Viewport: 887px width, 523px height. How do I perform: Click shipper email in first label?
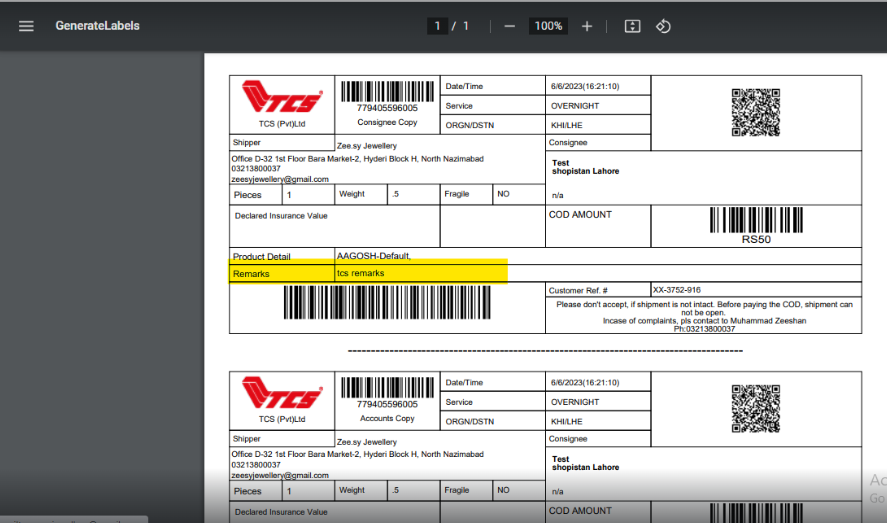pos(280,179)
